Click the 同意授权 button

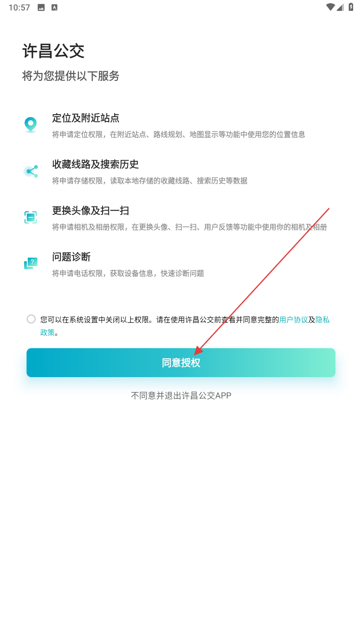[x=181, y=363]
